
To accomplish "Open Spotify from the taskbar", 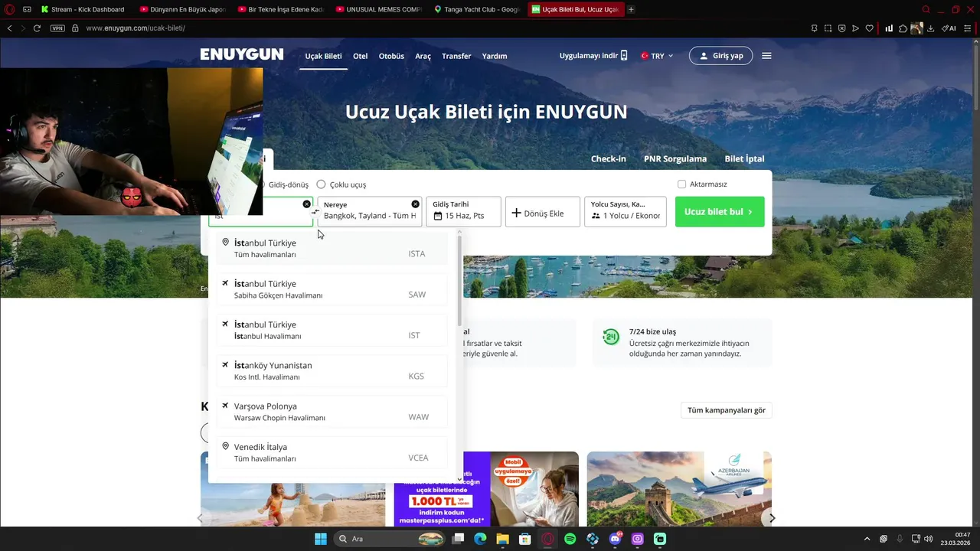I will (x=570, y=539).
